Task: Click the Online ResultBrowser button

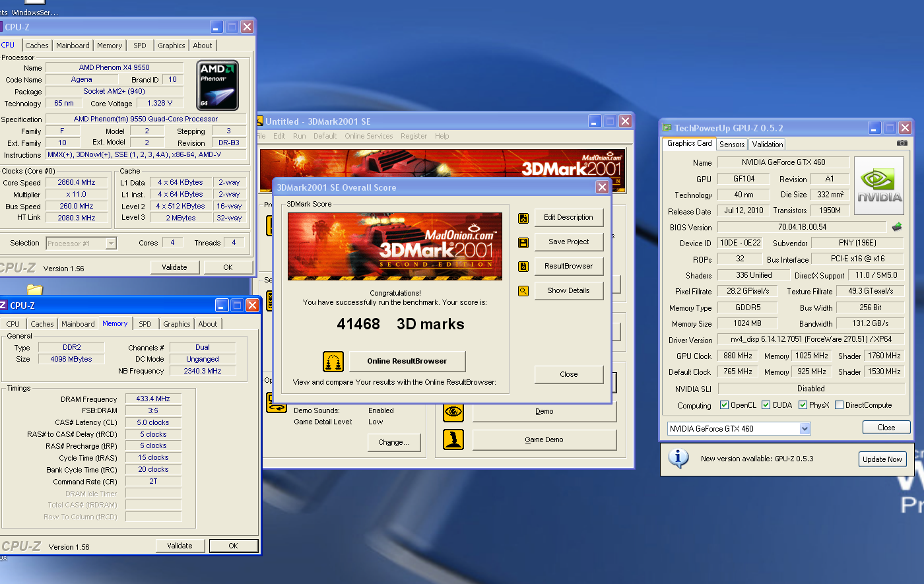Action: 407,362
